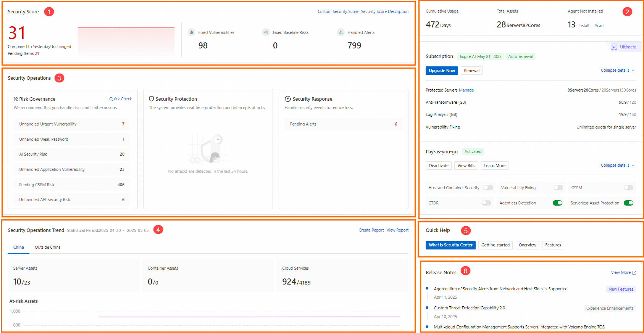This screenshot has width=644, height=333.
Task: Click Quick Check in Risk Governance
Action: (x=121, y=99)
